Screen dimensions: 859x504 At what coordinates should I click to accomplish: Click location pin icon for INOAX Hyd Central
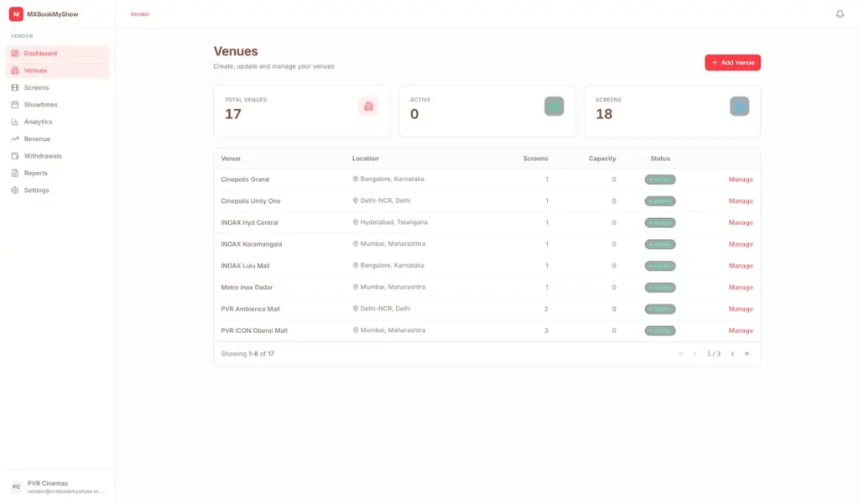[x=355, y=222]
